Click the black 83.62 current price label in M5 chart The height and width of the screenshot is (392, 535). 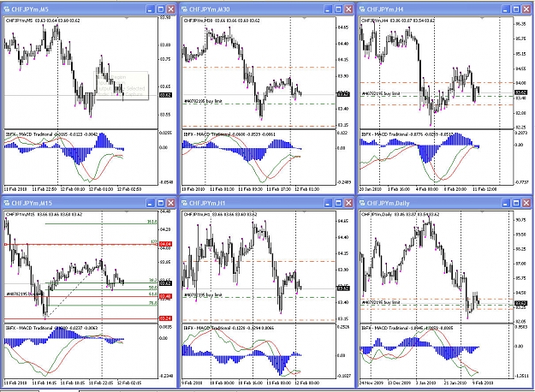coord(165,95)
